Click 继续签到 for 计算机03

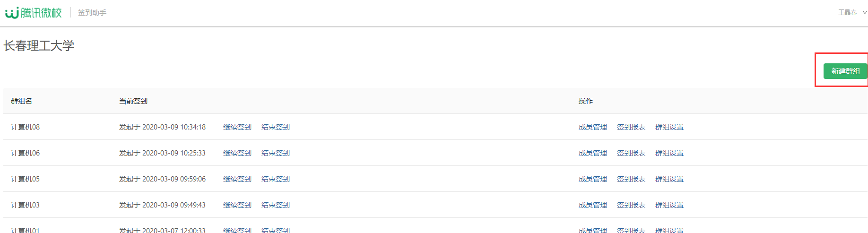point(237,205)
